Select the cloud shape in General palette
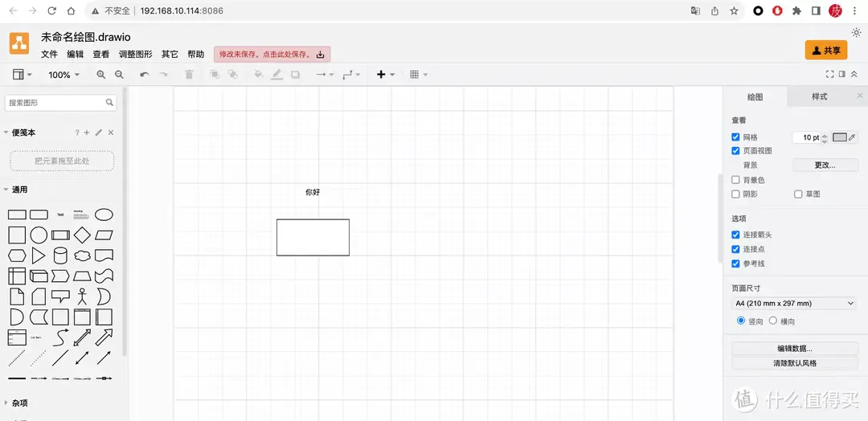 pyautogui.click(x=82, y=255)
